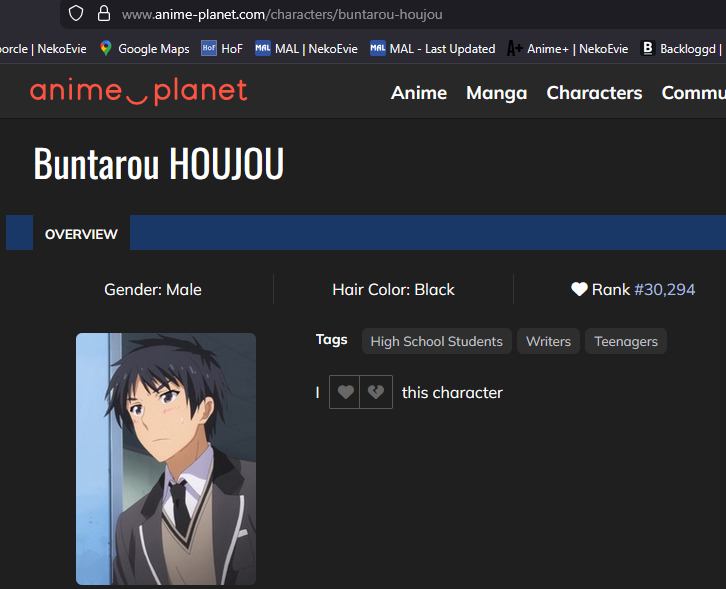Open the Teenagers tag
This screenshot has height=589, width=726.
pyautogui.click(x=626, y=341)
